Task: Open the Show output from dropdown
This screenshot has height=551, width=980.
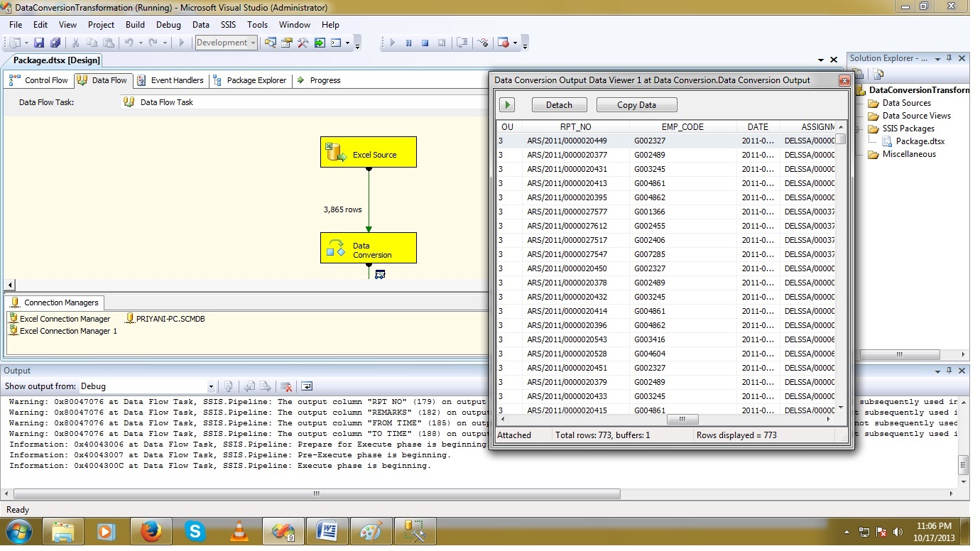Action: [x=211, y=386]
